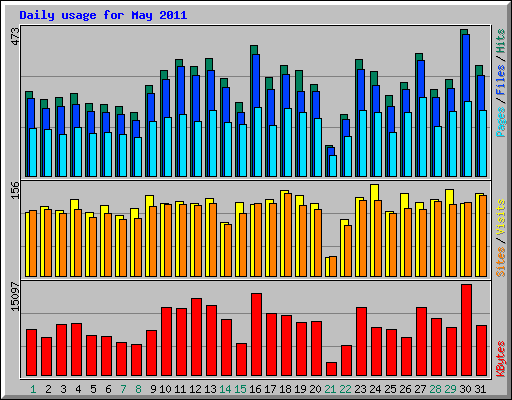The height and width of the screenshot is (400, 512).
Task: Select the orange Visits bar for day 14
Action: [x=228, y=251]
